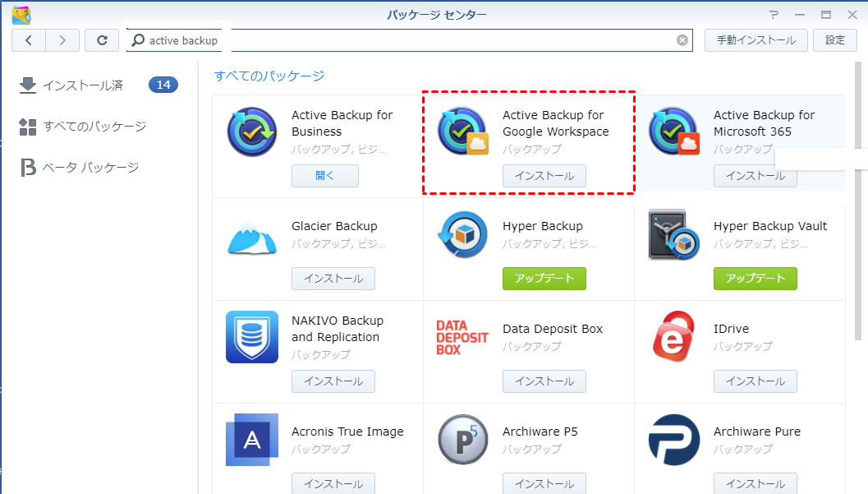This screenshot has width=868, height=494.
Task: Go forward with the right arrow button
Action: point(62,40)
